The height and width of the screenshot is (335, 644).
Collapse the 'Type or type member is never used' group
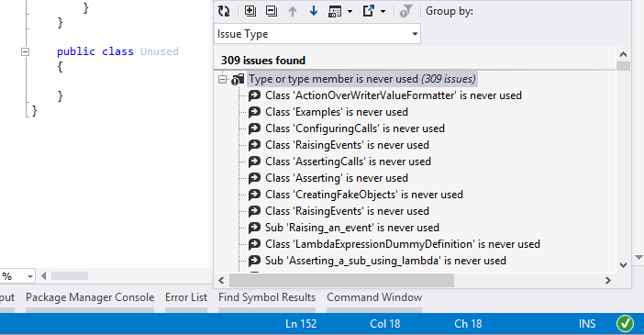[x=223, y=79]
